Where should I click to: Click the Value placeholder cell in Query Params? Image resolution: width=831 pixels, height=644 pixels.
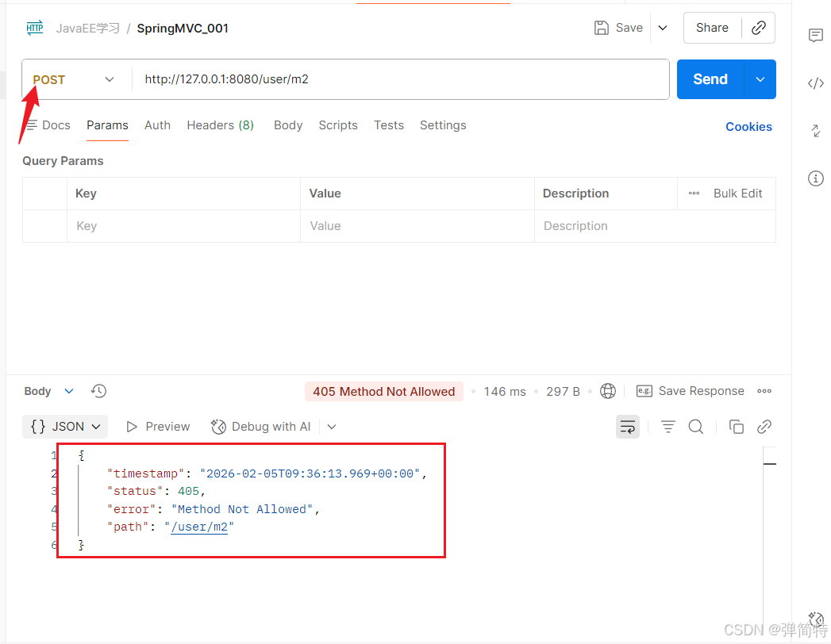click(x=417, y=226)
